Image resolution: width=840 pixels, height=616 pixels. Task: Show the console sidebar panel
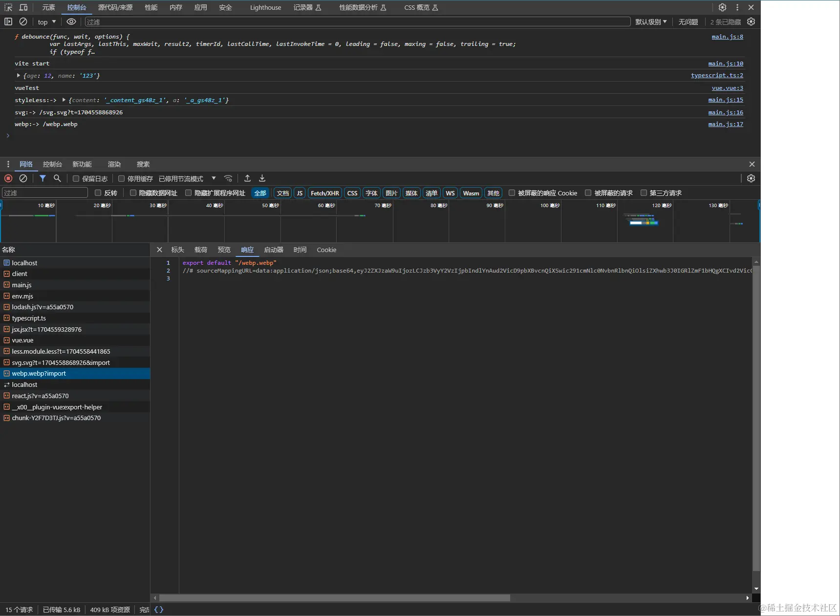point(8,21)
